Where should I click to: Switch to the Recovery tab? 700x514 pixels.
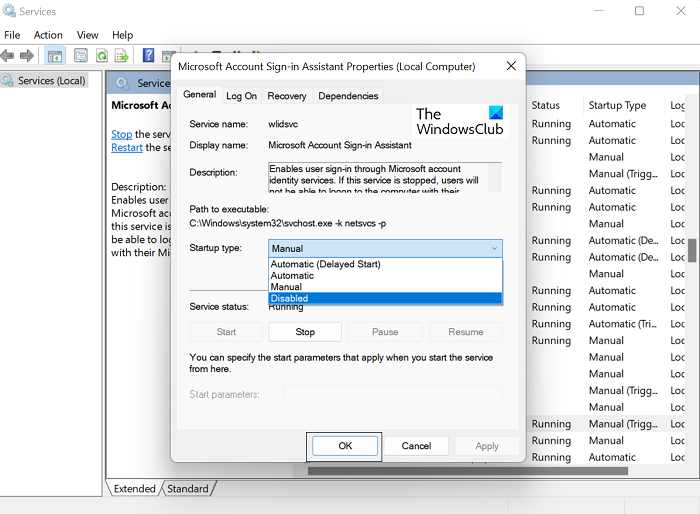[287, 96]
